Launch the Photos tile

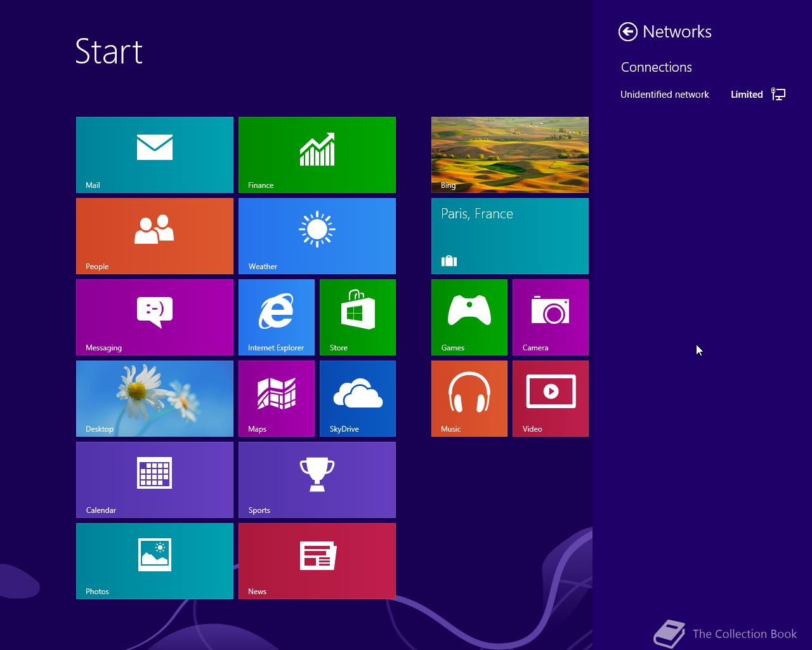(x=155, y=561)
